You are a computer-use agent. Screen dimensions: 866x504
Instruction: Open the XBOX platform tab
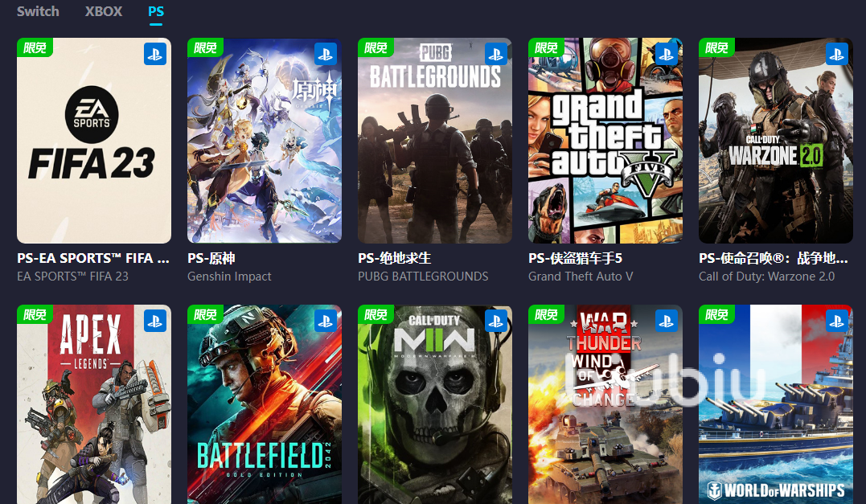coord(103,11)
